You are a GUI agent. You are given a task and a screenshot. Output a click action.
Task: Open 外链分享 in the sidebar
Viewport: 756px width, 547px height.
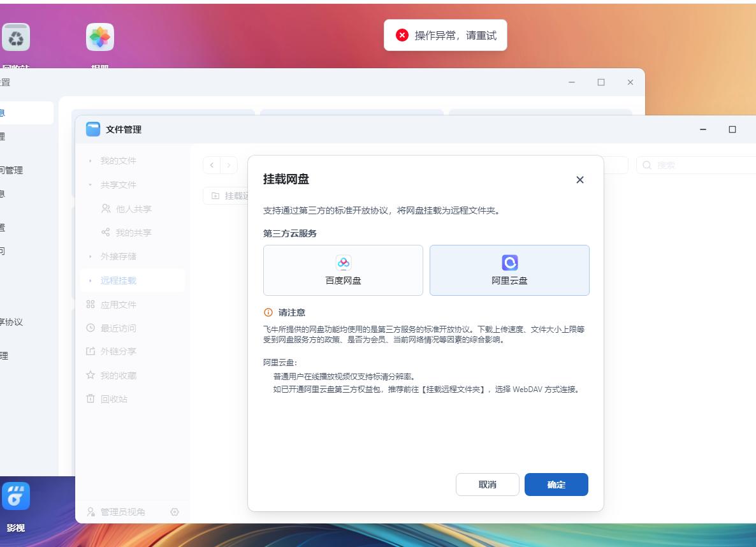pos(112,351)
